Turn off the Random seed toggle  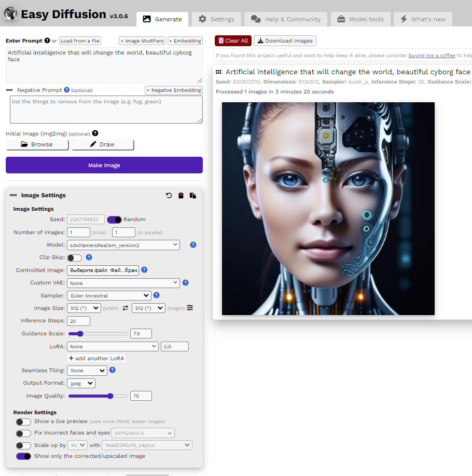(114, 220)
